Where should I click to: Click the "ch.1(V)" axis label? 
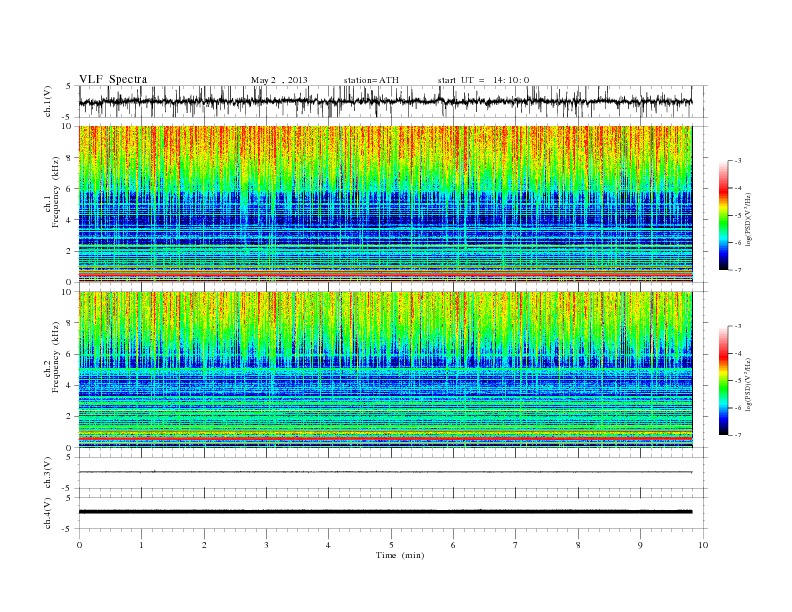48,101
